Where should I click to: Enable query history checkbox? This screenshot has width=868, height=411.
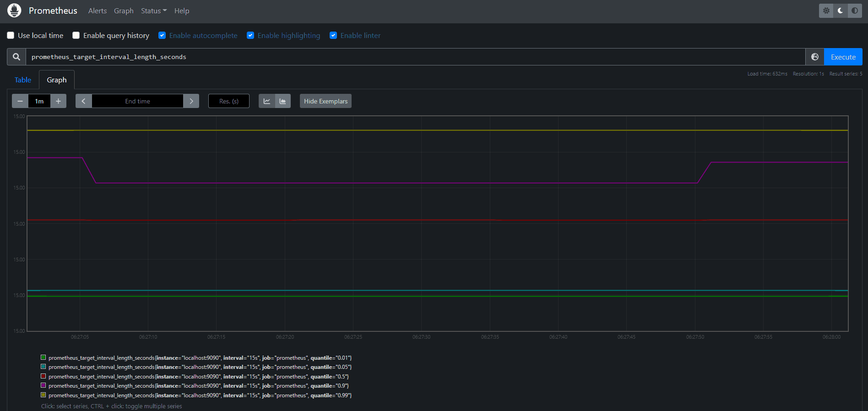(x=76, y=35)
